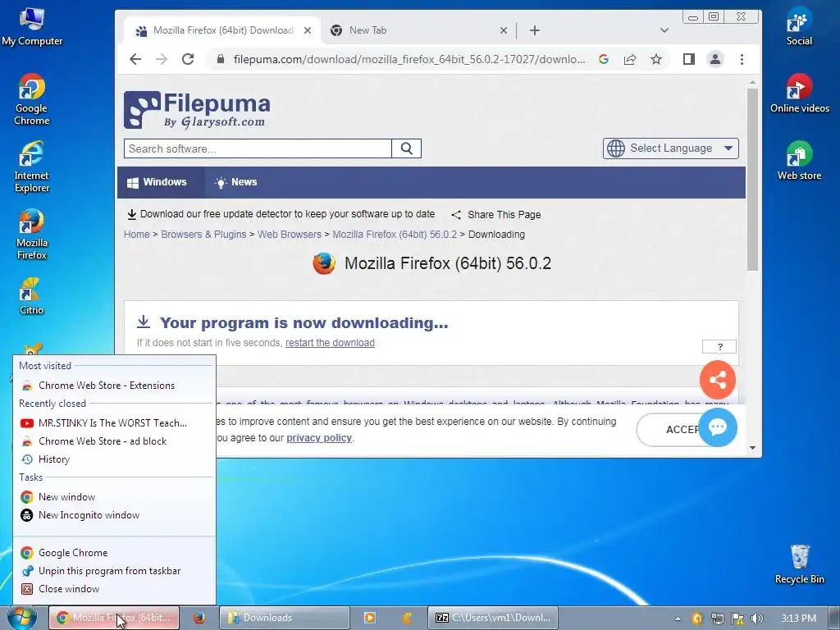Click the 3:13 PM clock
Image resolution: width=840 pixels, height=630 pixels.
tap(798, 619)
